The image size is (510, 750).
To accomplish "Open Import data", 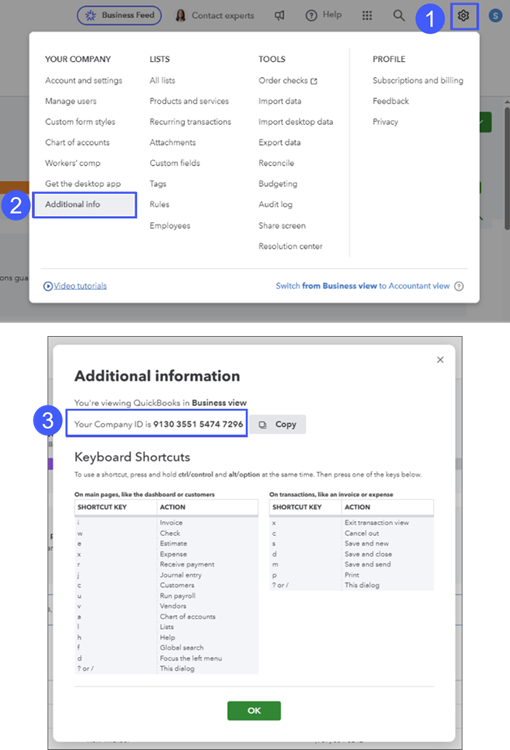I will tap(280, 101).
